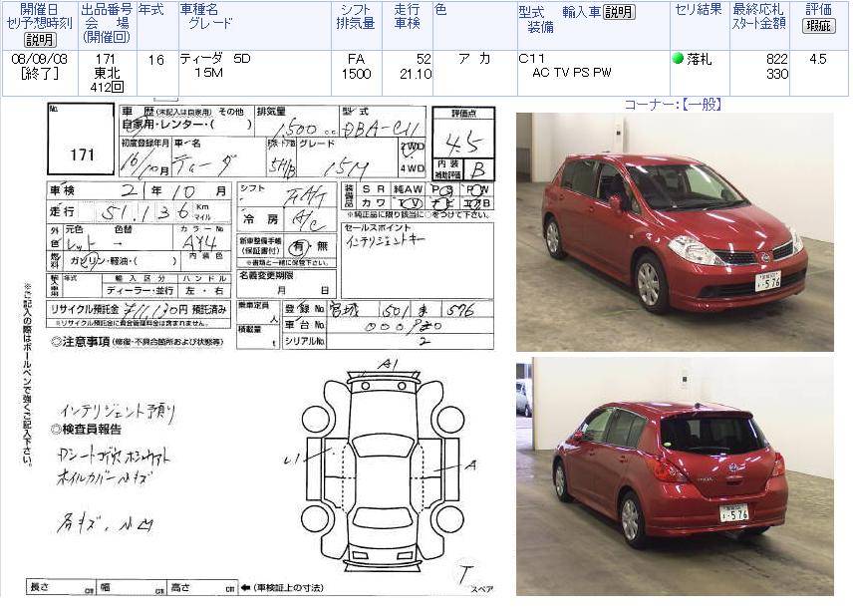853x616 pixels.
Task: Click the grade 15M in the table row
Action: click(x=209, y=73)
